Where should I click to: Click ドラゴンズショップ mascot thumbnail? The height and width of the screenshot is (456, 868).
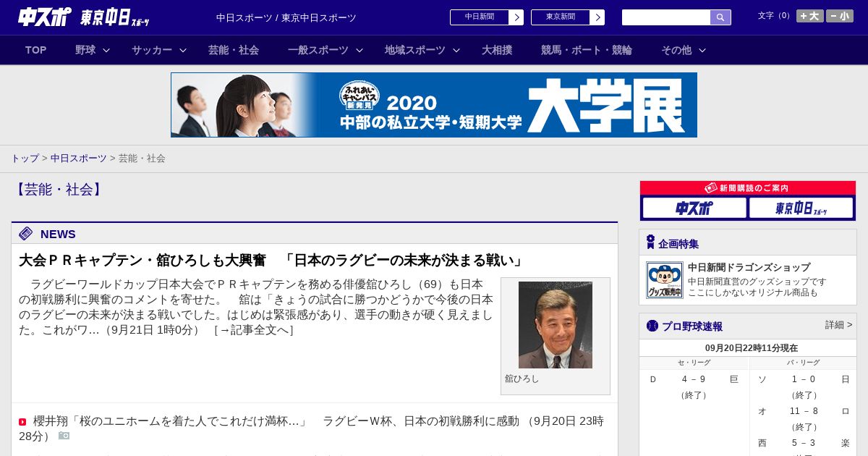click(665, 280)
